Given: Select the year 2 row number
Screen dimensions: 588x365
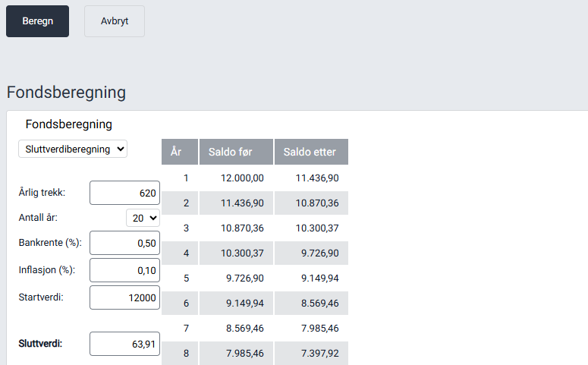Looking at the screenshot, I should [x=185, y=203].
